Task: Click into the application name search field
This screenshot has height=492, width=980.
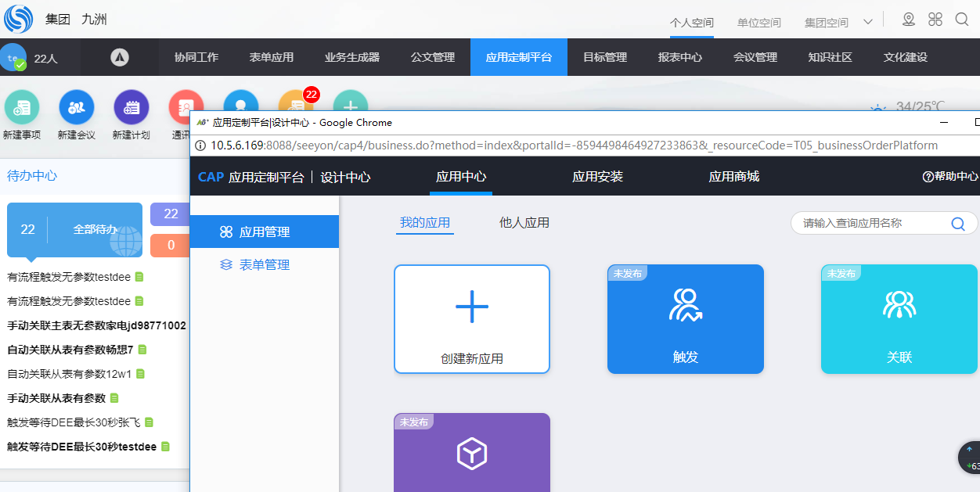Action: coord(869,224)
